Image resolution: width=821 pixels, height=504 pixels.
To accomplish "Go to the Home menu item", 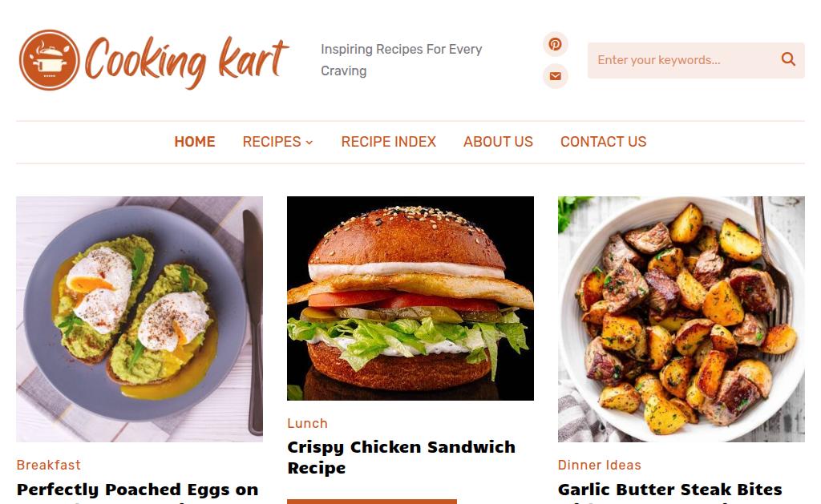I will click(x=195, y=142).
